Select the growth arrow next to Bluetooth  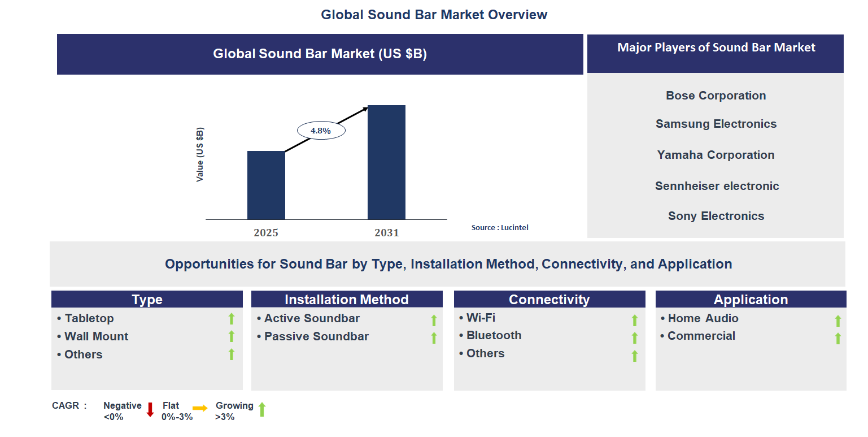pyautogui.click(x=634, y=336)
